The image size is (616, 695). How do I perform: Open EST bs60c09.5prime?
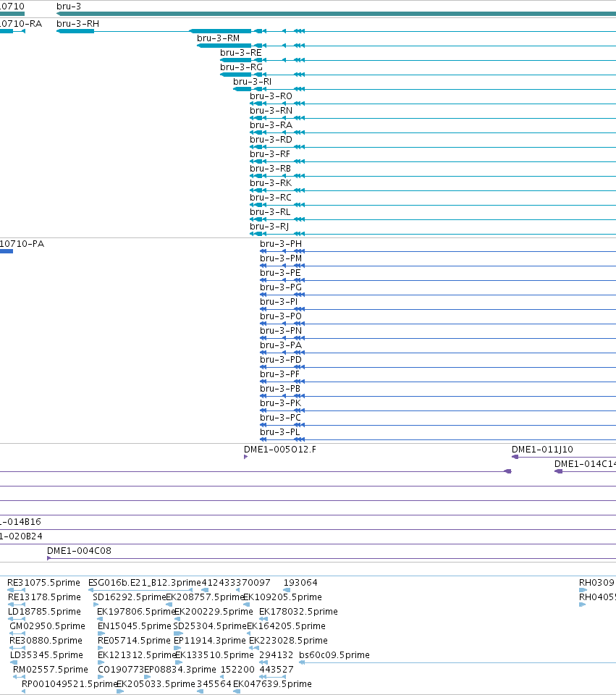click(x=334, y=655)
